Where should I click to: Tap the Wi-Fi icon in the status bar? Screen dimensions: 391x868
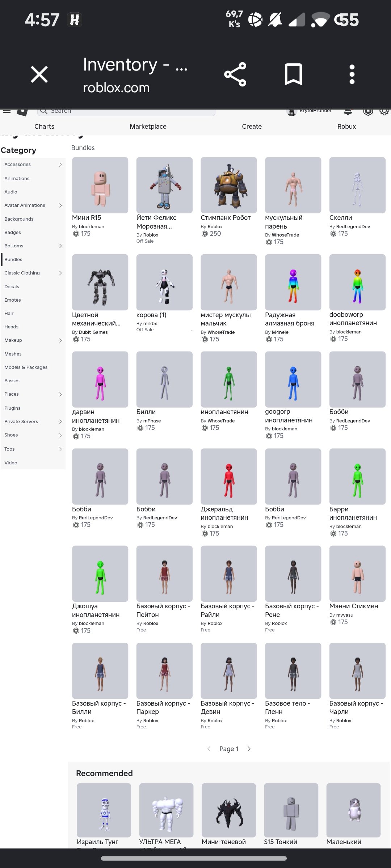pyautogui.click(x=320, y=20)
